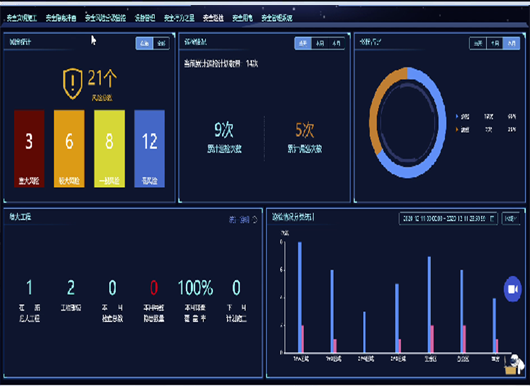The width and height of the screenshot is (530, 386).
Task: Click the blue legend arrow marker in donut chart
Action: tap(457, 117)
